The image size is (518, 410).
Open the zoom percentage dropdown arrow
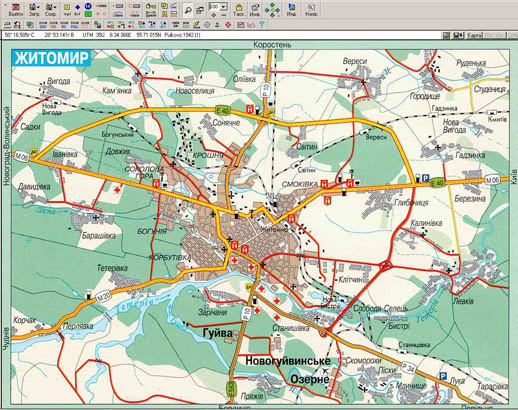(x=223, y=7)
